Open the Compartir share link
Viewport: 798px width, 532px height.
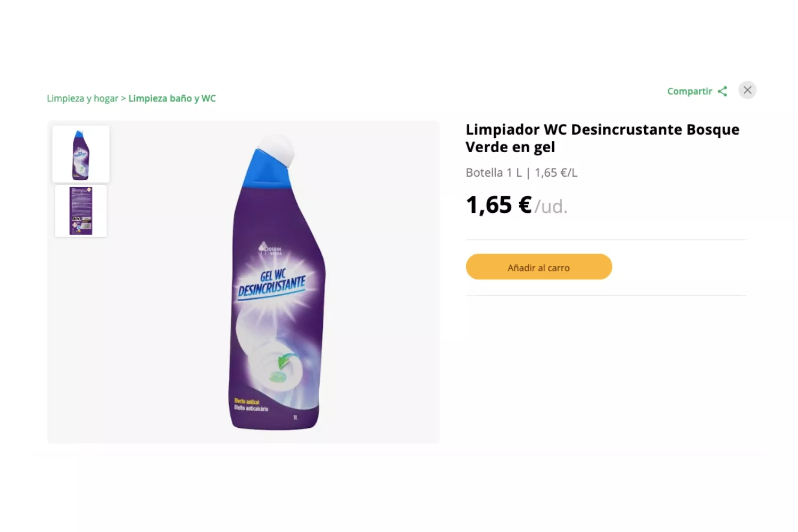(x=697, y=91)
